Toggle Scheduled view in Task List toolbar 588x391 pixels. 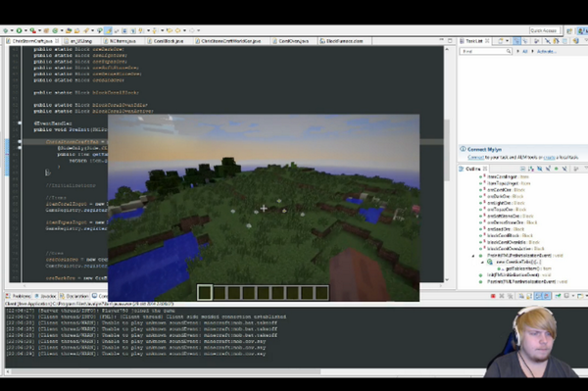tap(525, 41)
